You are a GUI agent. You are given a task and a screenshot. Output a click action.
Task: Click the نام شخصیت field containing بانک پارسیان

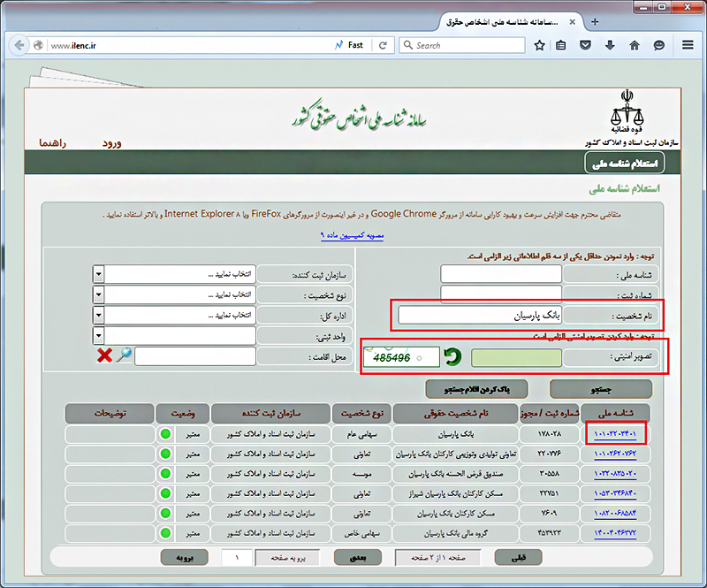tap(480, 315)
